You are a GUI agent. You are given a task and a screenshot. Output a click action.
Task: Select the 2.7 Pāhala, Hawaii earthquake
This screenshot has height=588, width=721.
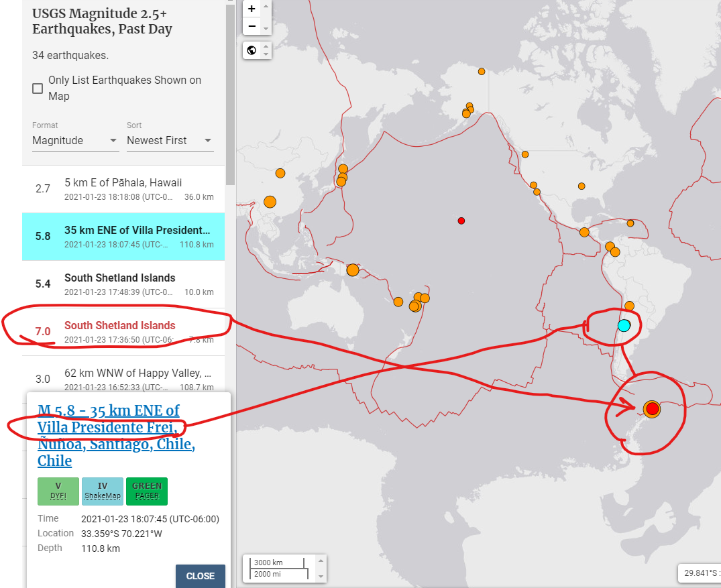tap(123, 189)
